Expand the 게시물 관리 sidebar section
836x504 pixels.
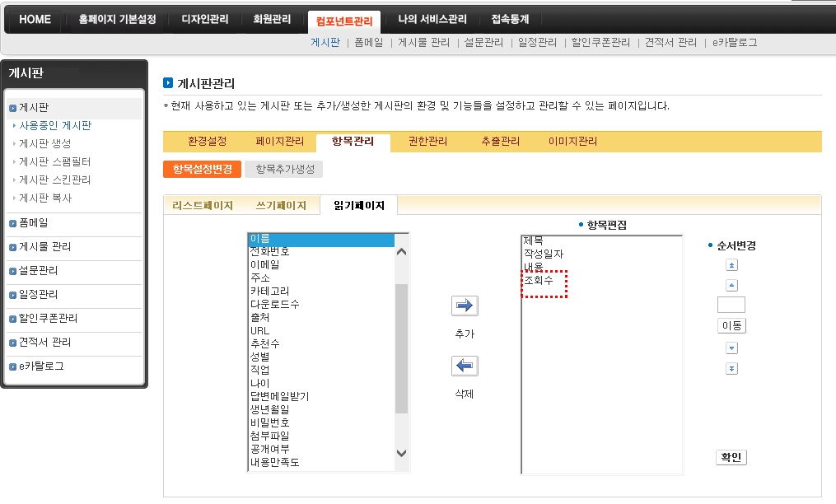[44, 246]
